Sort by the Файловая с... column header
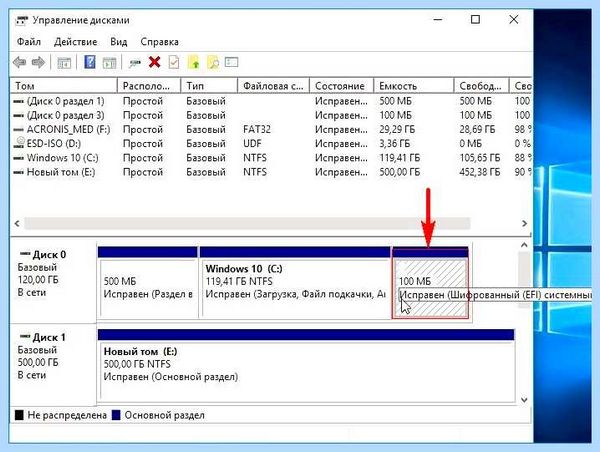The image size is (600, 452). point(273,86)
